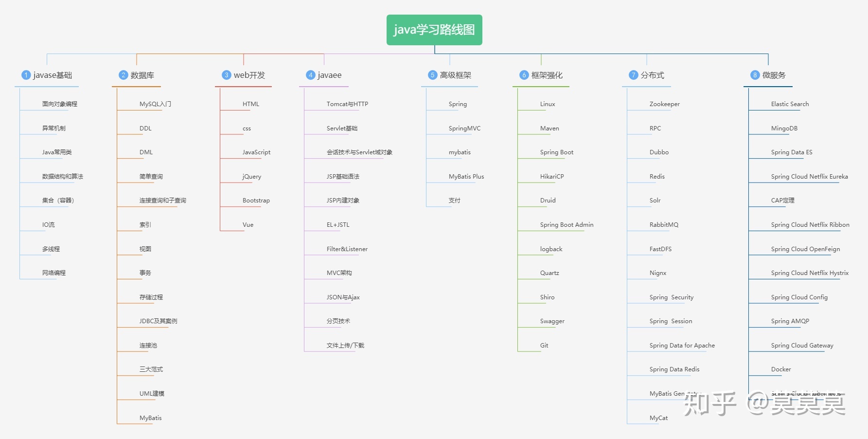This screenshot has width=868, height=439.
Task: Select the 框架强化 branch title
Action: (x=547, y=75)
